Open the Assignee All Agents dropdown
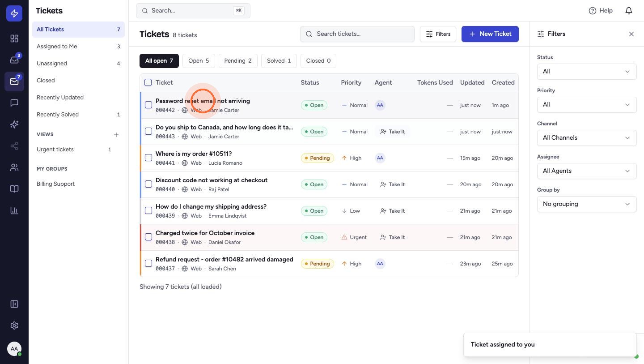Image resolution: width=644 pixels, height=364 pixels. click(x=587, y=171)
